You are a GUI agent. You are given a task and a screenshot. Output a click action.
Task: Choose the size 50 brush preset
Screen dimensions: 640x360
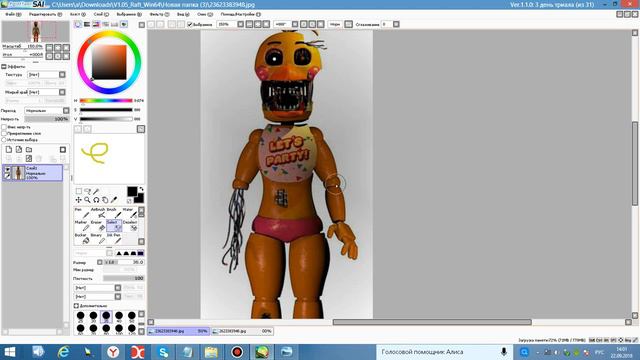[x=131, y=316]
